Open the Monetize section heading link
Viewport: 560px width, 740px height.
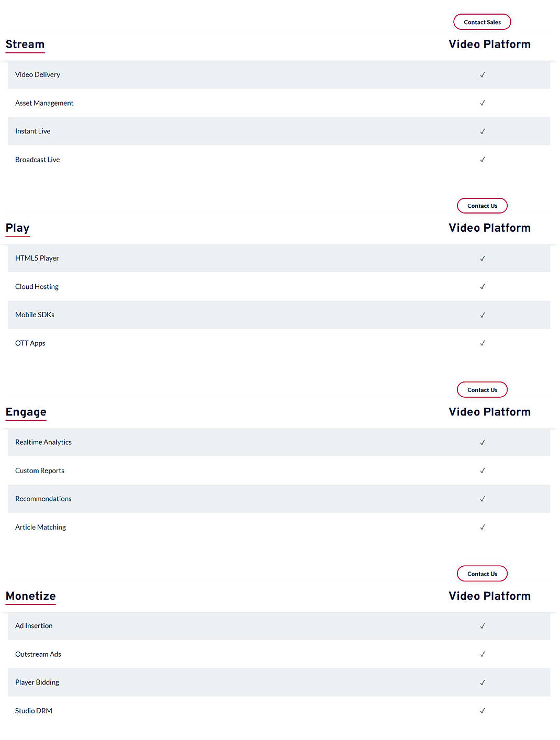[30, 596]
